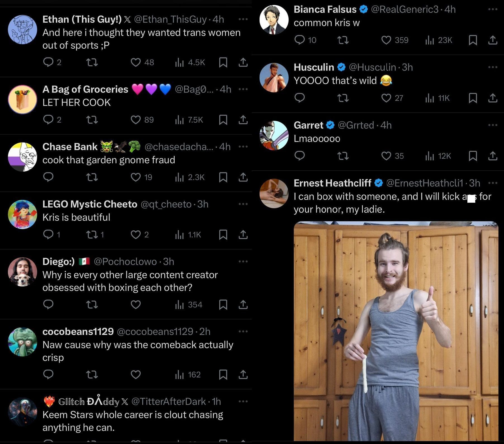Like cocobeans1129's comeback tweet
Screen dimensions: 504x444
point(136,374)
